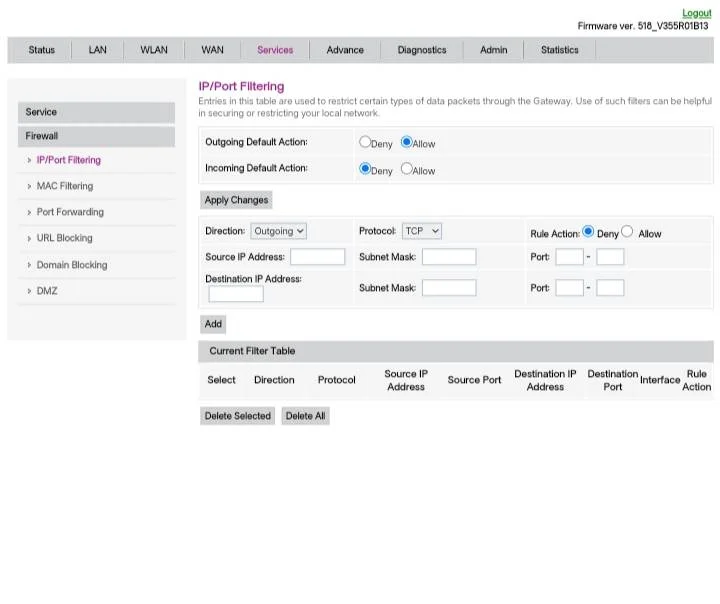Focus the destination end Port field
The width and height of the screenshot is (720, 604).
point(610,288)
